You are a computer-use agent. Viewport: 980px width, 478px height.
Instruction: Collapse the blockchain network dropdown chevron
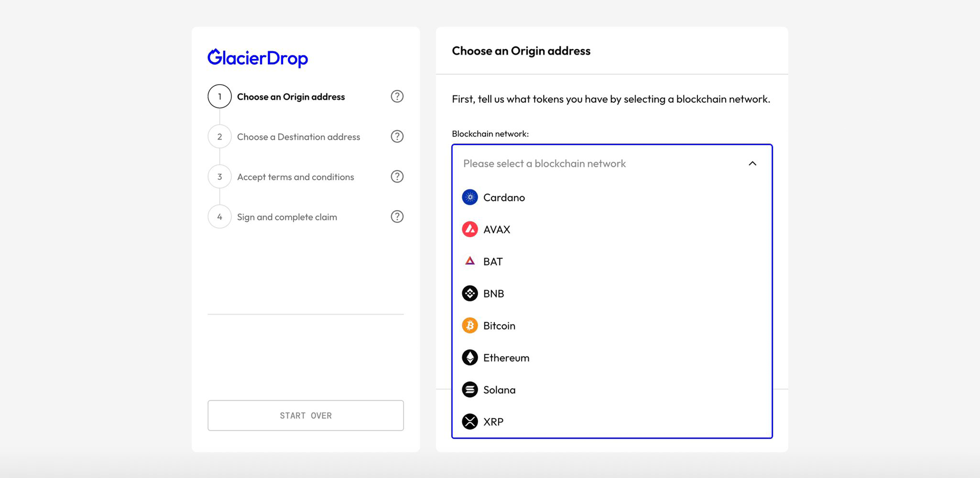click(752, 163)
